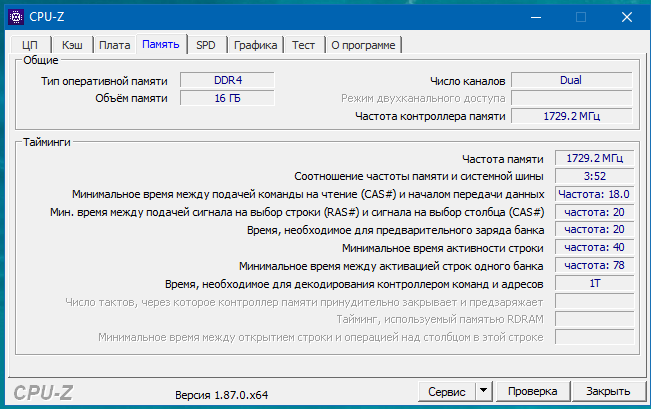Expand the Сервис dropdown arrow
The height and width of the screenshot is (409, 651).
coord(483,391)
